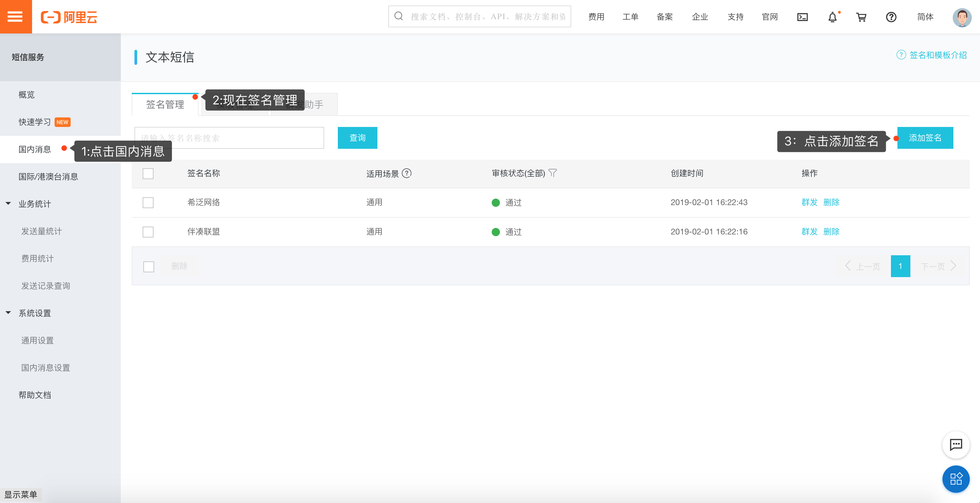Click 群发 for 伴凑联盟
This screenshot has height=503, width=980.
[809, 232]
